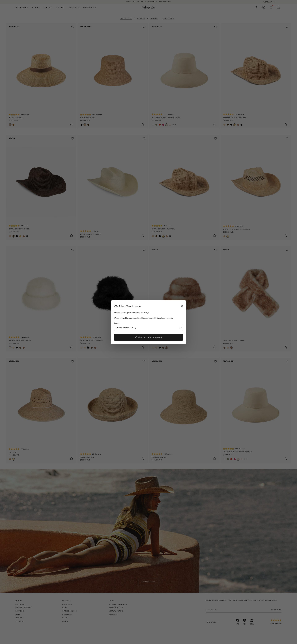Click the '200 Reviews' text on The Inca Bucket
297x644 pixels.
point(97,115)
